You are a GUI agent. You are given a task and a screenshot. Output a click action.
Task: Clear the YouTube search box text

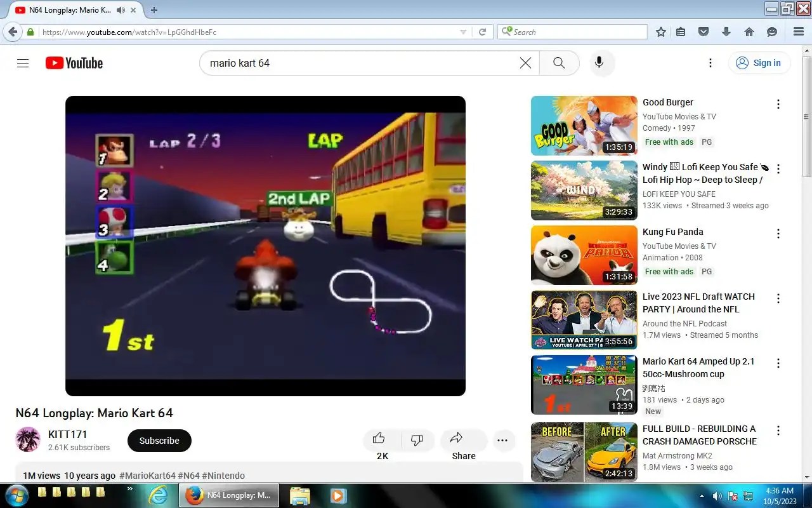tap(525, 63)
